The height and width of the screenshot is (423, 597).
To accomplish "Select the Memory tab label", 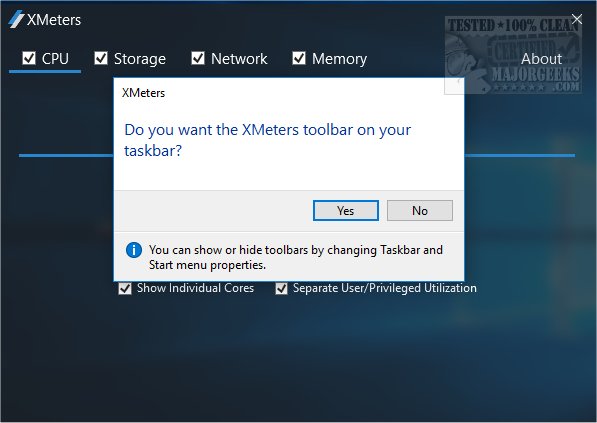I will click(x=339, y=59).
